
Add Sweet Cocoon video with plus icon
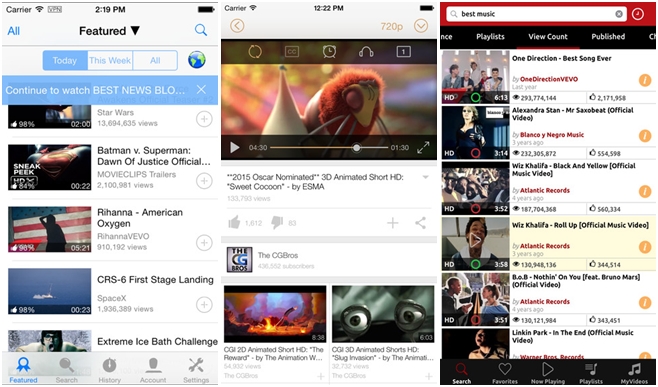coord(393,223)
